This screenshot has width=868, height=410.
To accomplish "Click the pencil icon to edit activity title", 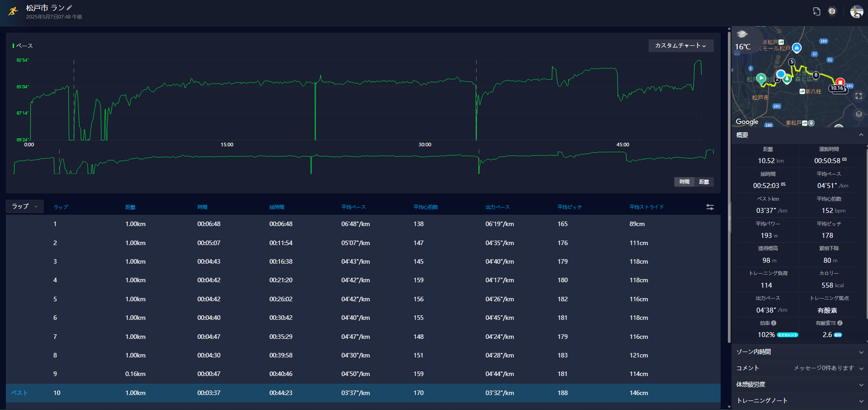I will pos(69,8).
